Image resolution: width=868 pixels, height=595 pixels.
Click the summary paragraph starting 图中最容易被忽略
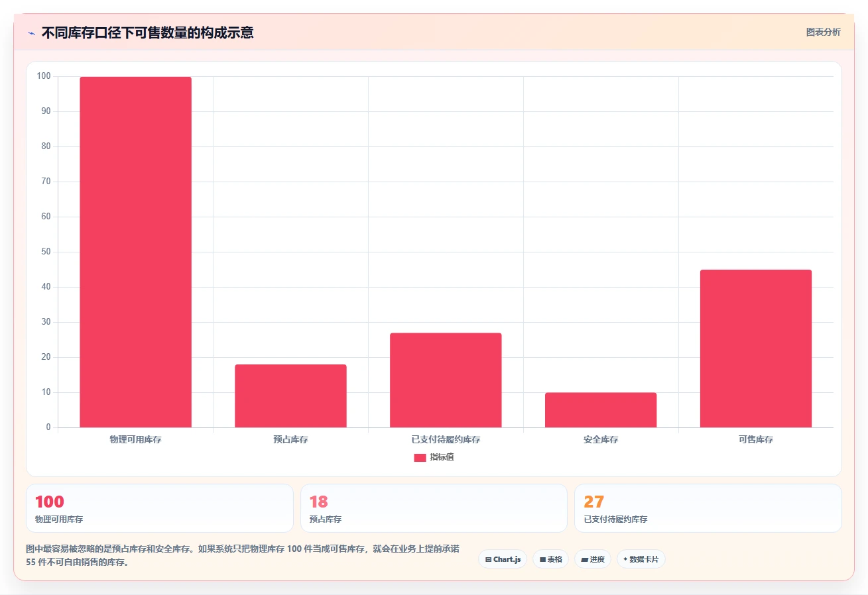(x=242, y=556)
